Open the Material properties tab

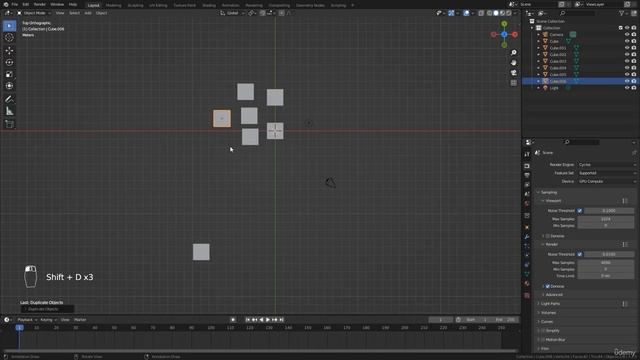click(x=527, y=283)
